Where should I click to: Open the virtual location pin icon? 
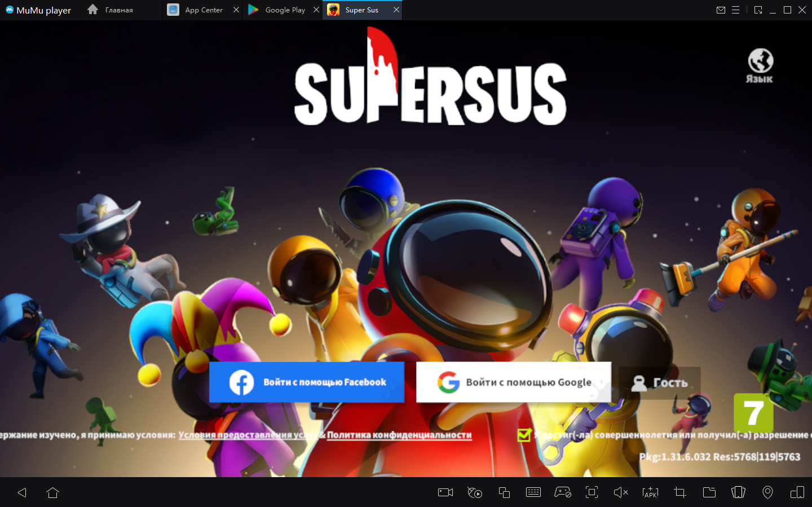767,492
